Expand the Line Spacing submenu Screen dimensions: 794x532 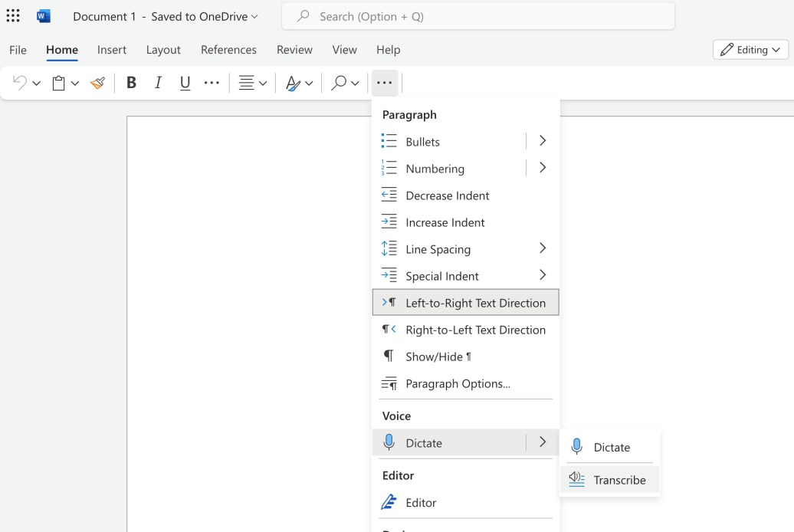point(542,248)
